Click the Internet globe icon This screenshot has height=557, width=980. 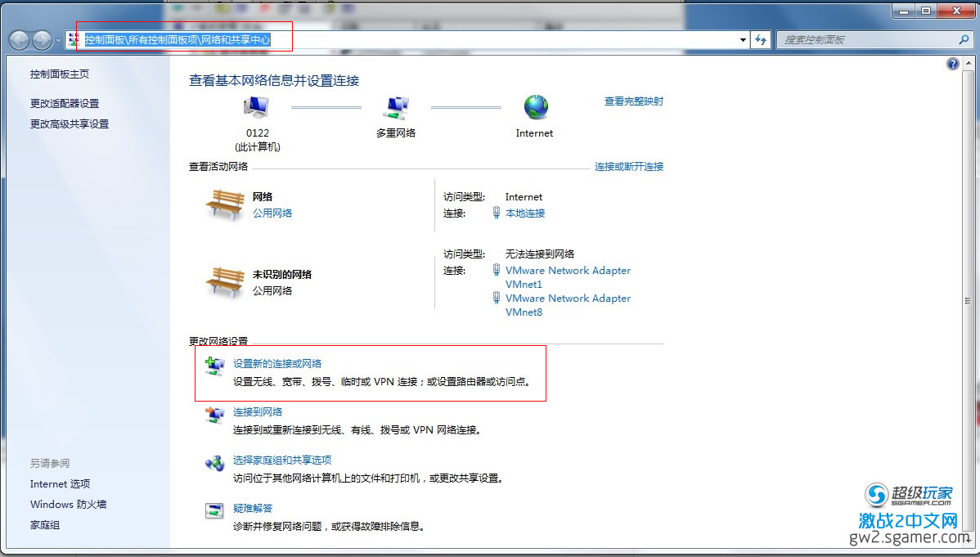(x=536, y=107)
